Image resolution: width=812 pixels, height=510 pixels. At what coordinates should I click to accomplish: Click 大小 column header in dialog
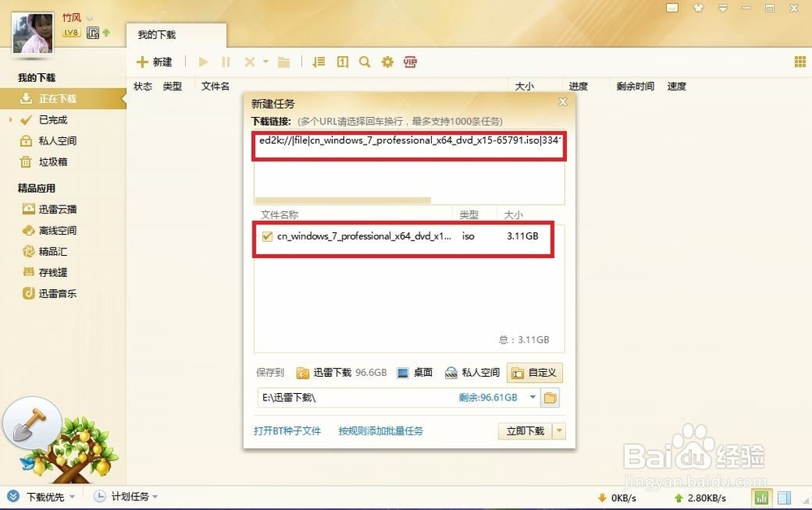[513, 215]
